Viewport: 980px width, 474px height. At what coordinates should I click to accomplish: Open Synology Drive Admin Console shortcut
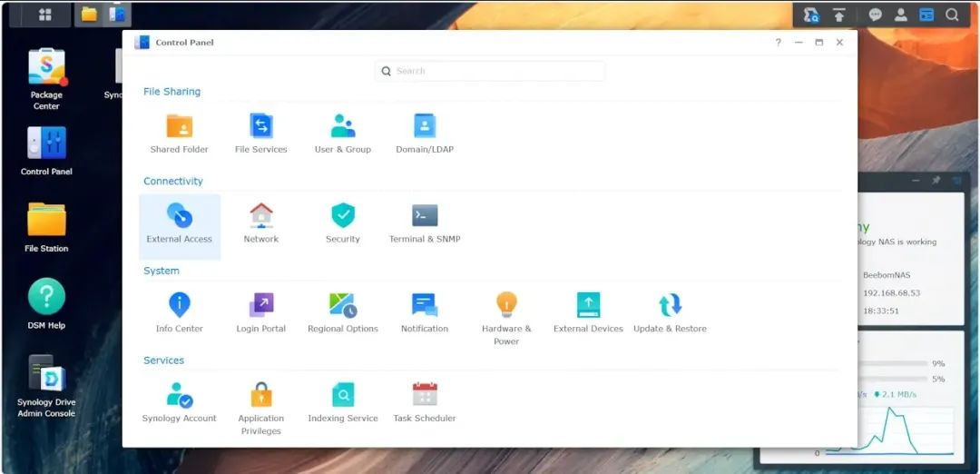click(46, 386)
